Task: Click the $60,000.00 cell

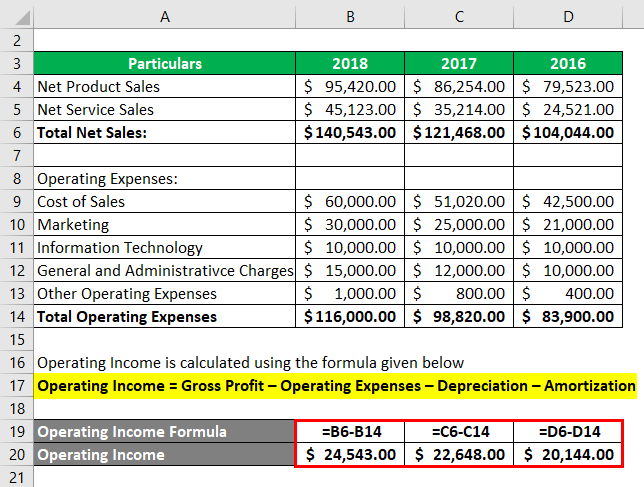Action: point(350,201)
